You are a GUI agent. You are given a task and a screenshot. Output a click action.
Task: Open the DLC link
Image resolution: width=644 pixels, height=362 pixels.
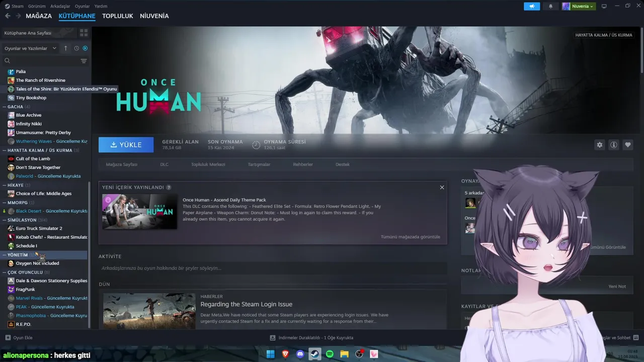tap(165, 164)
